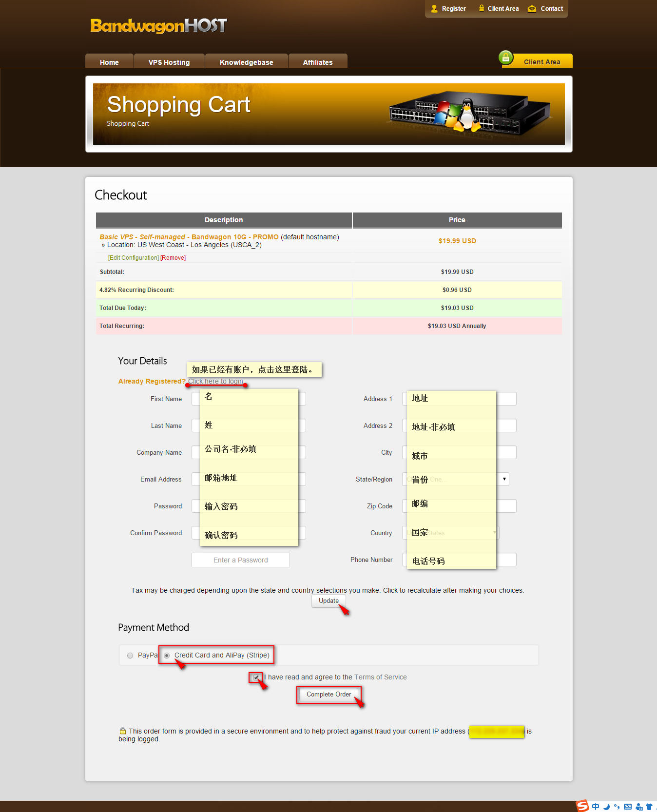Viewport: 657px width, 812px height.
Task: Select Credit Card and AliPay (Stripe) radio
Action: (x=167, y=656)
